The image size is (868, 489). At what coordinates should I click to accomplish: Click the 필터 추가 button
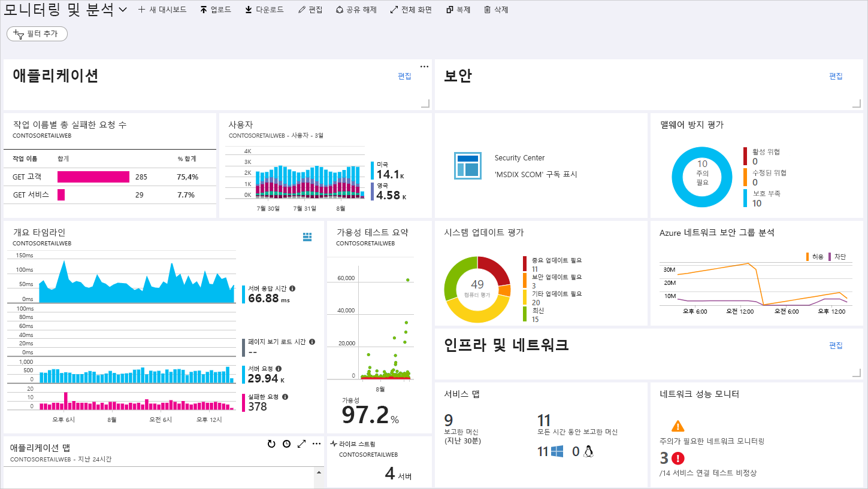tap(37, 34)
